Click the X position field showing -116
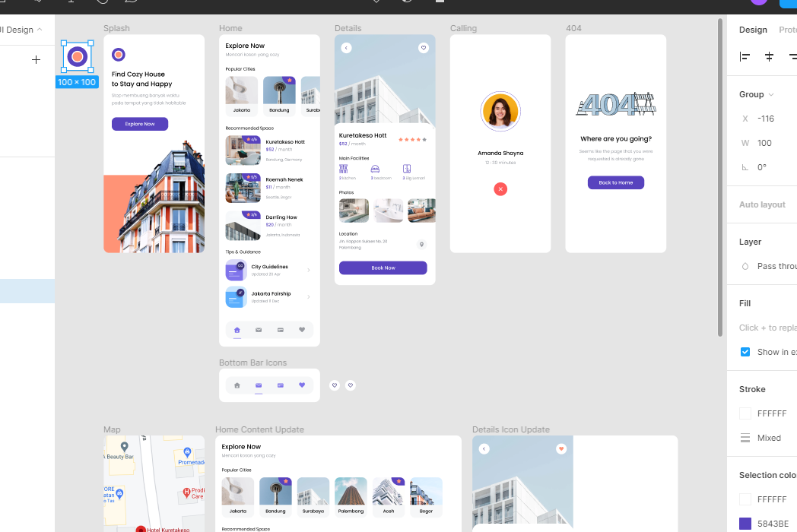Viewport: 797px width, 532px height. [767, 119]
